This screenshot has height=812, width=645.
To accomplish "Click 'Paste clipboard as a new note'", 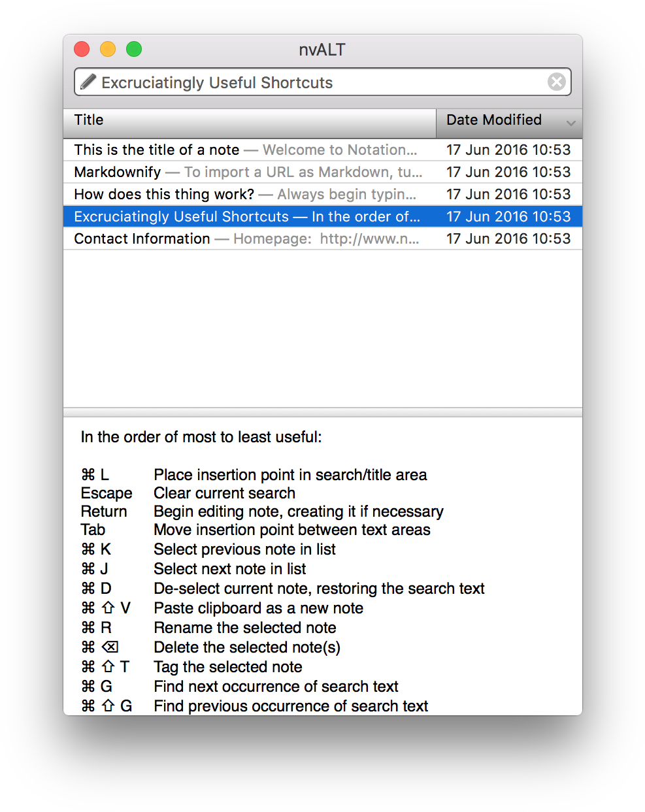I will pos(258,608).
